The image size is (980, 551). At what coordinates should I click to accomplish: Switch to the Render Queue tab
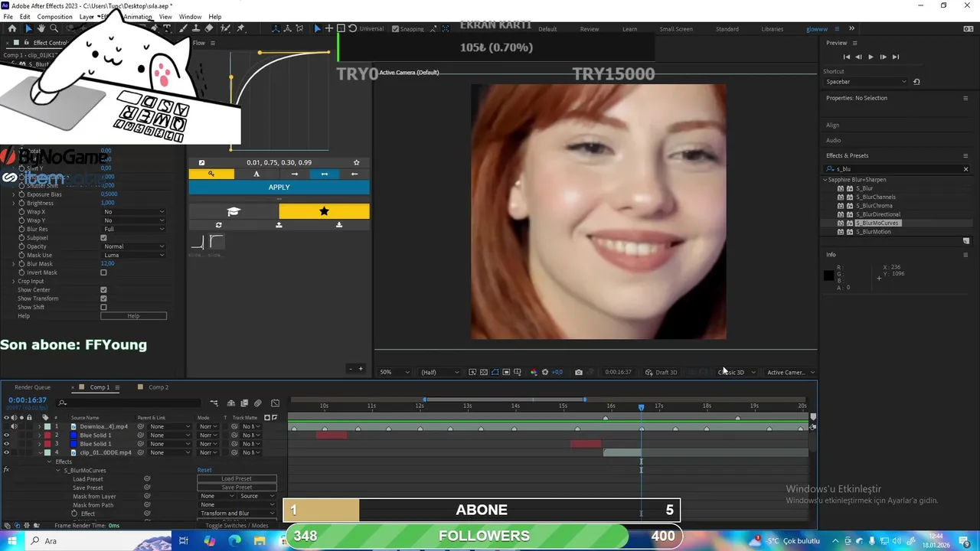click(32, 387)
